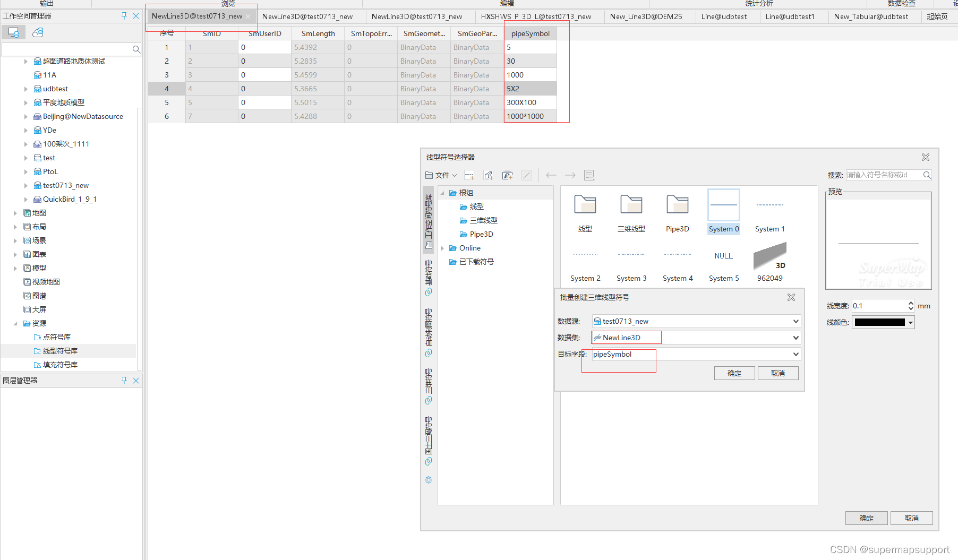The height and width of the screenshot is (560, 958).
Task: Select the 三维符号 sidebar tab
Action: [429, 386]
